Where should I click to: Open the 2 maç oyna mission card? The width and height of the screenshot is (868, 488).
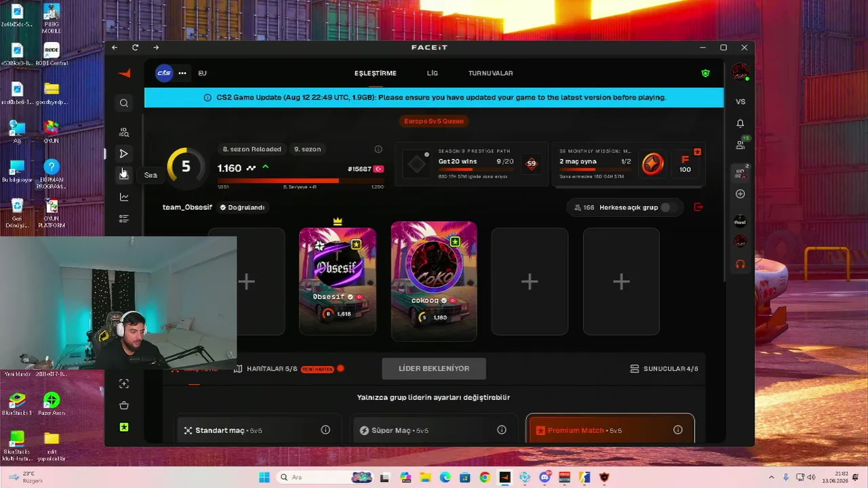tap(628, 165)
